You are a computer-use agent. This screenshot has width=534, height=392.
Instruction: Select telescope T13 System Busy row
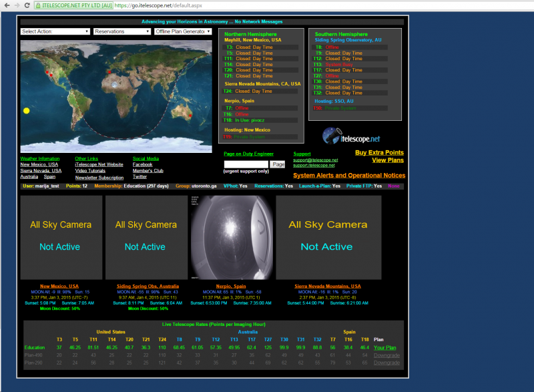point(350,64)
